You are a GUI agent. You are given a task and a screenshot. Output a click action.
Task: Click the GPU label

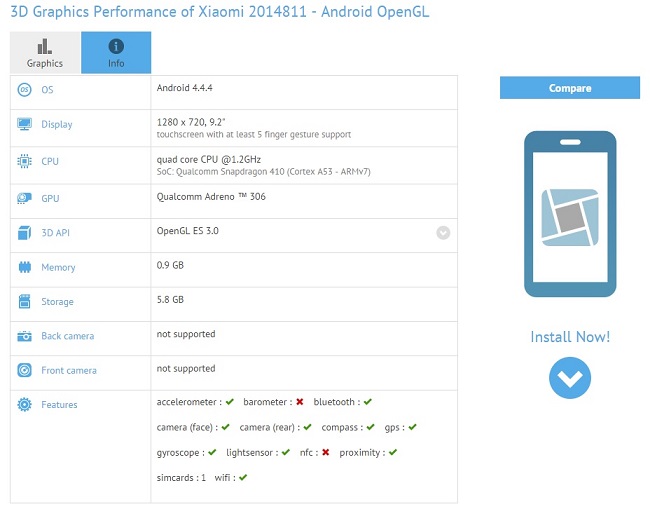(50, 199)
